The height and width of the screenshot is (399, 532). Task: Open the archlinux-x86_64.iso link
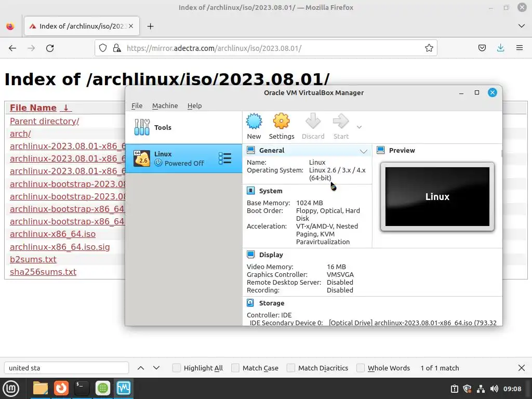pyautogui.click(x=52, y=234)
